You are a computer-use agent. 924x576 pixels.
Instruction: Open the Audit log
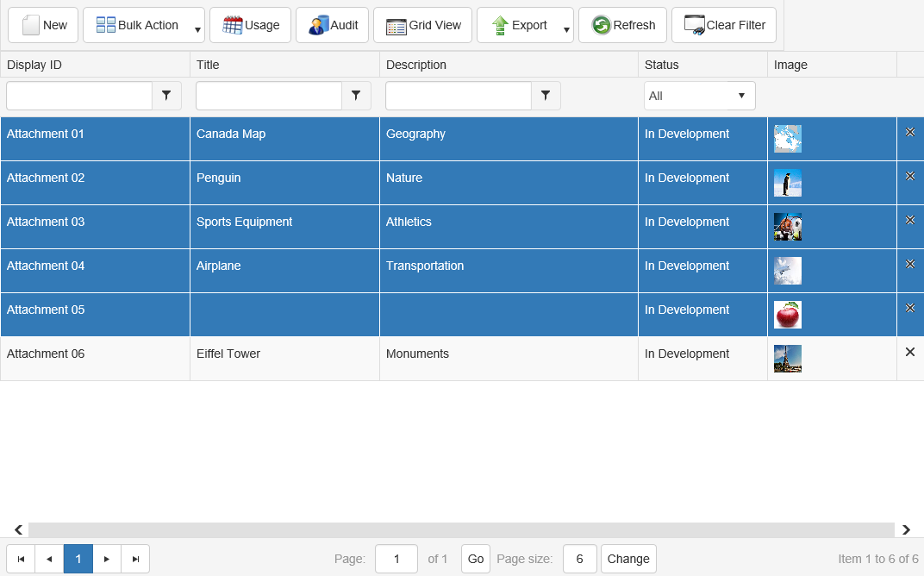(x=333, y=25)
